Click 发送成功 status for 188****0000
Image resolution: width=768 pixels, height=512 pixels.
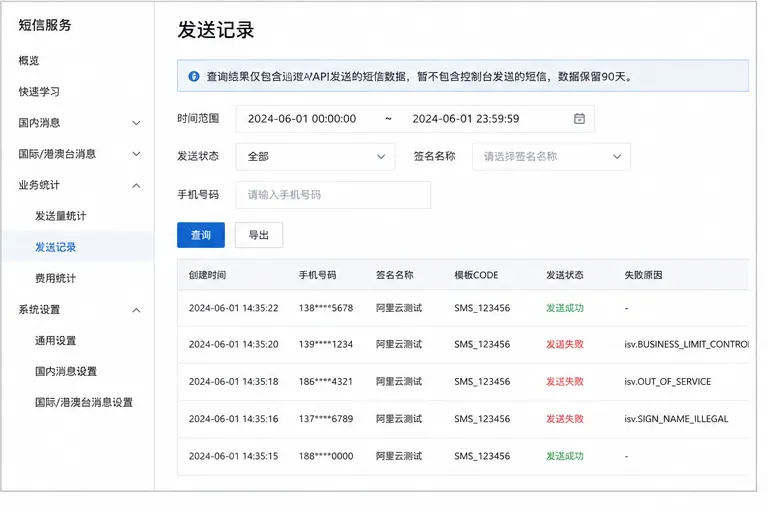point(565,456)
